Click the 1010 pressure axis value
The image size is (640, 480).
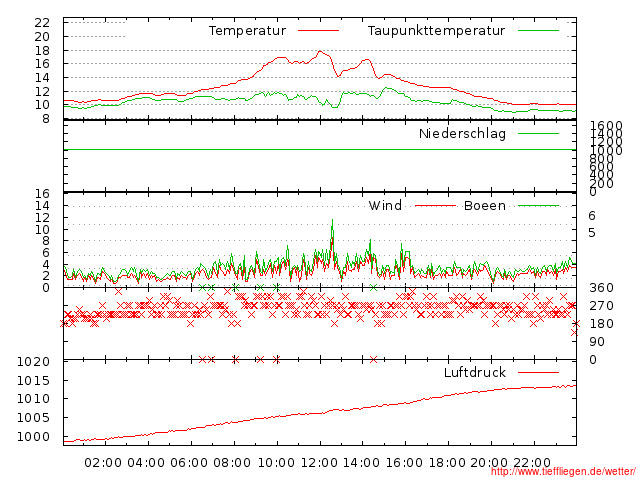click(x=33, y=399)
